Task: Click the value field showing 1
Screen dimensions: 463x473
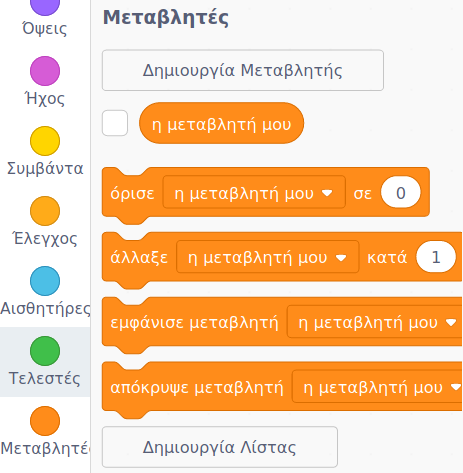Action: [435, 257]
